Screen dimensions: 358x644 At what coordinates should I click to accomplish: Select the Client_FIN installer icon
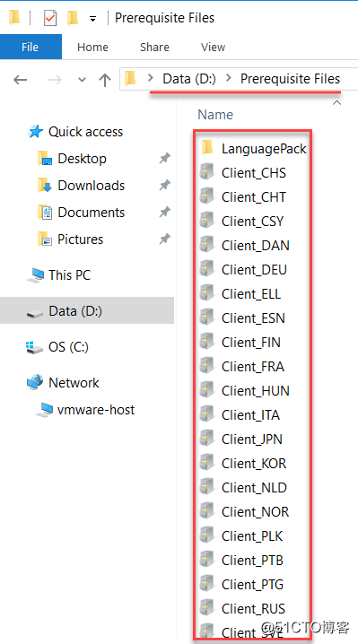207,342
